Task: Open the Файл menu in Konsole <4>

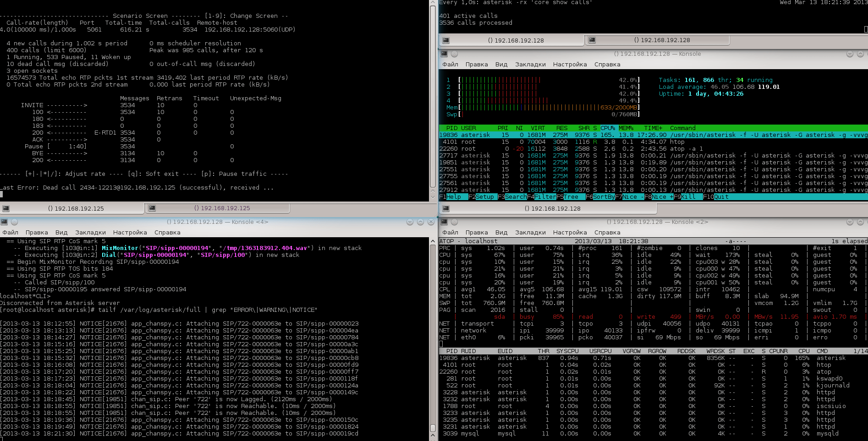Action: point(10,233)
